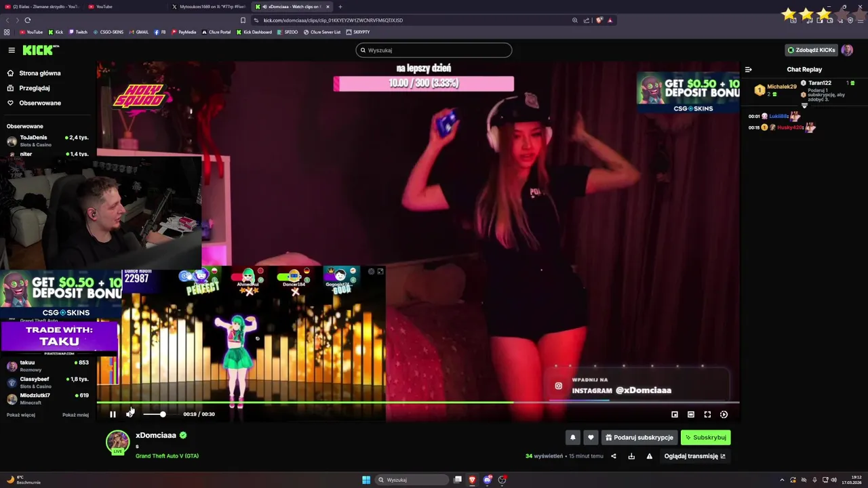The image size is (868, 488).
Task: Go to Strona główna in the sidebar
Action: [39, 73]
